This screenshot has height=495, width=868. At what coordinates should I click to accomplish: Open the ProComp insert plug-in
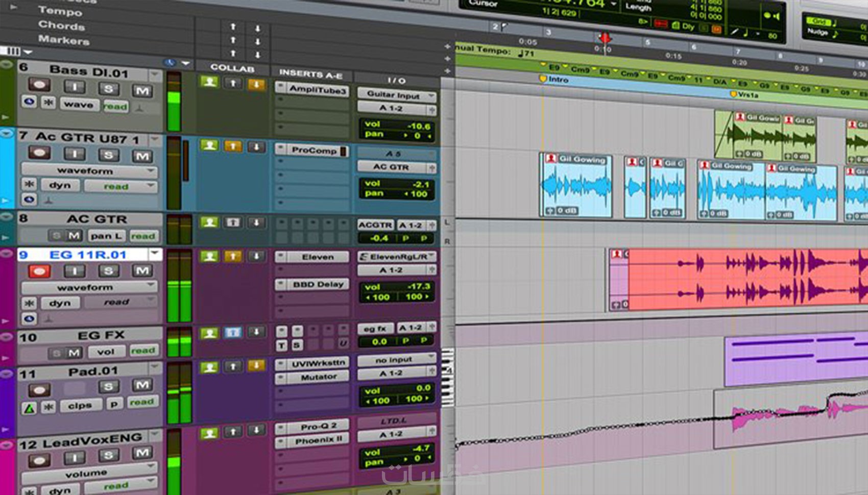tap(312, 150)
